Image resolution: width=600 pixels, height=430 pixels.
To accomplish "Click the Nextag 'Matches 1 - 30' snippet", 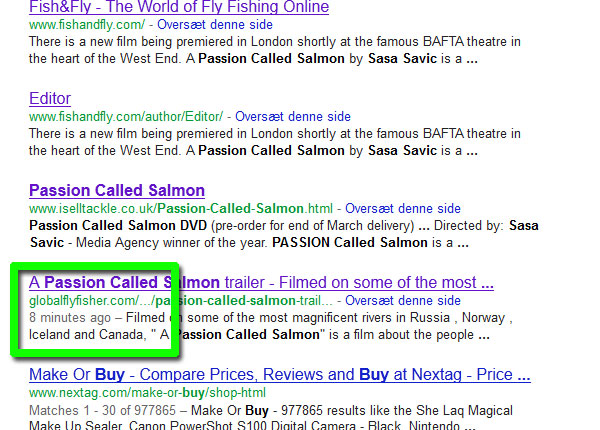I will pyautogui.click(x=250, y=410).
